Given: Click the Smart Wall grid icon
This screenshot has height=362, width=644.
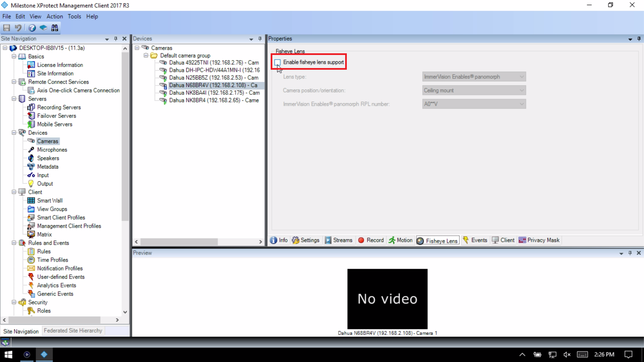Looking at the screenshot, I should [x=31, y=200].
